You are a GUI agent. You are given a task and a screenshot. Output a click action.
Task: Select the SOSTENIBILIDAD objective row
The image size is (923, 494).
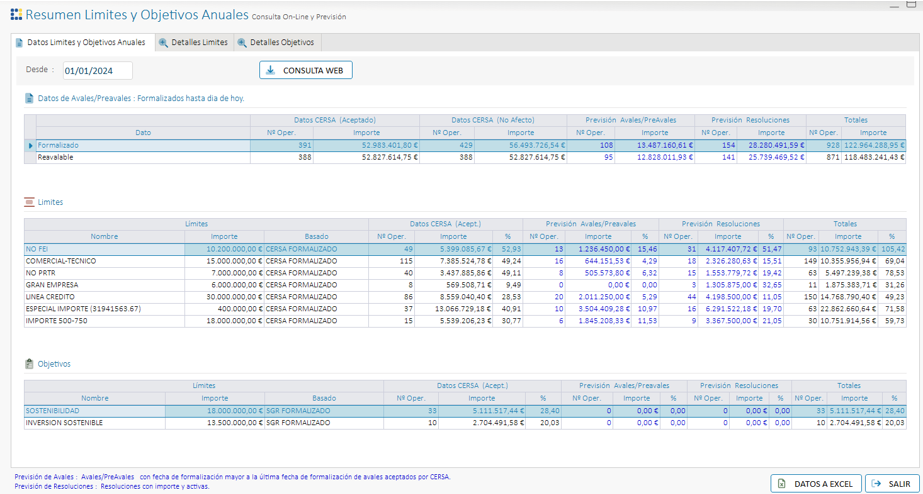pos(465,411)
